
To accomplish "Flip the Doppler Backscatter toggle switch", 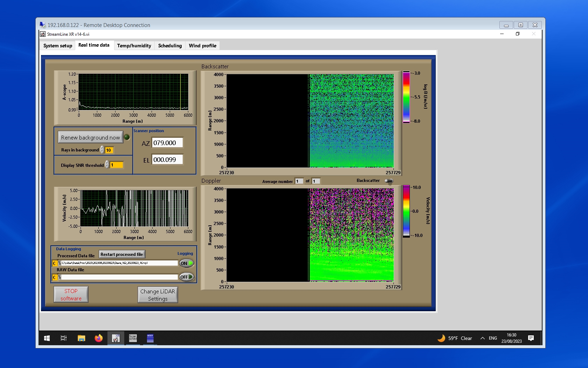I will [388, 181].
